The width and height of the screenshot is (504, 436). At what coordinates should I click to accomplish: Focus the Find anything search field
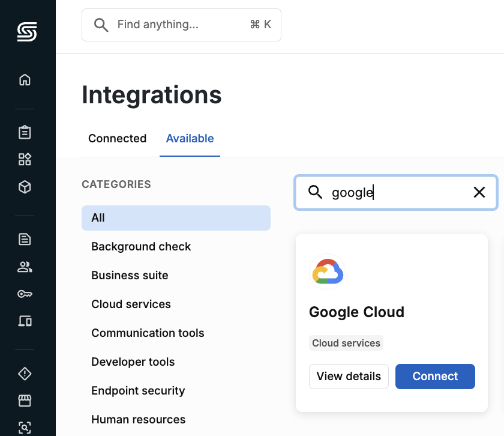[x=181, y=25]
